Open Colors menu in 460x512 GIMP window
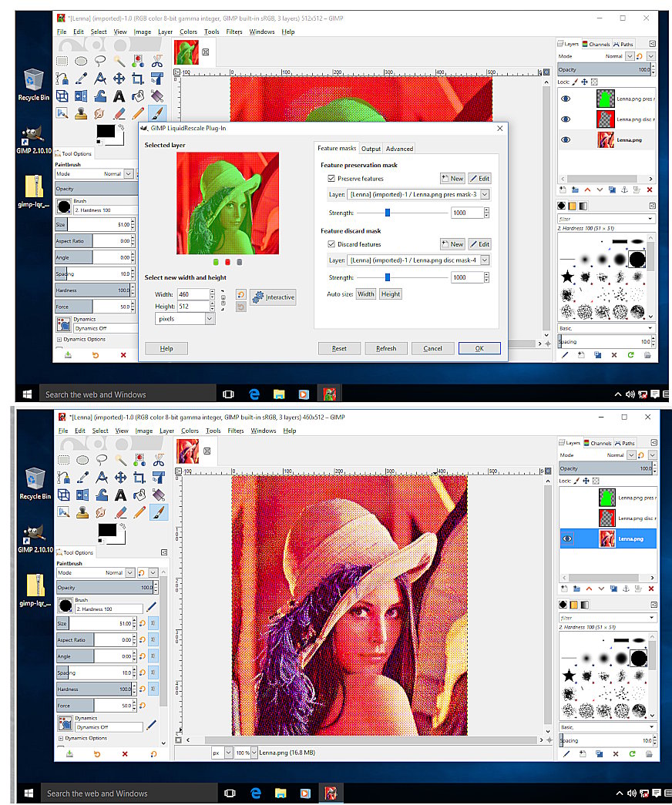672x805 pixels. tap(190, 431)
